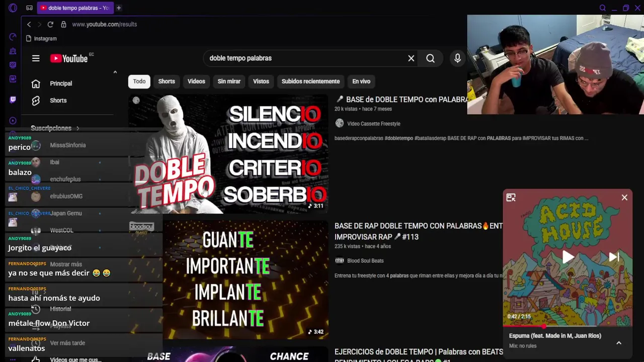Open the Espuma track title in miniplayer
Image resolution: width=644 pixels, height=362 pixels.
(555, 336)
